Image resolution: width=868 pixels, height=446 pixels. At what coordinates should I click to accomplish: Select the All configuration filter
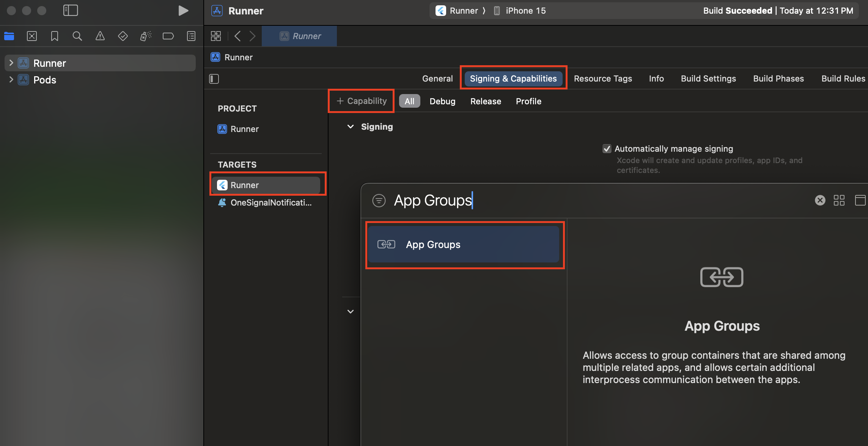[x=409, y=101]
